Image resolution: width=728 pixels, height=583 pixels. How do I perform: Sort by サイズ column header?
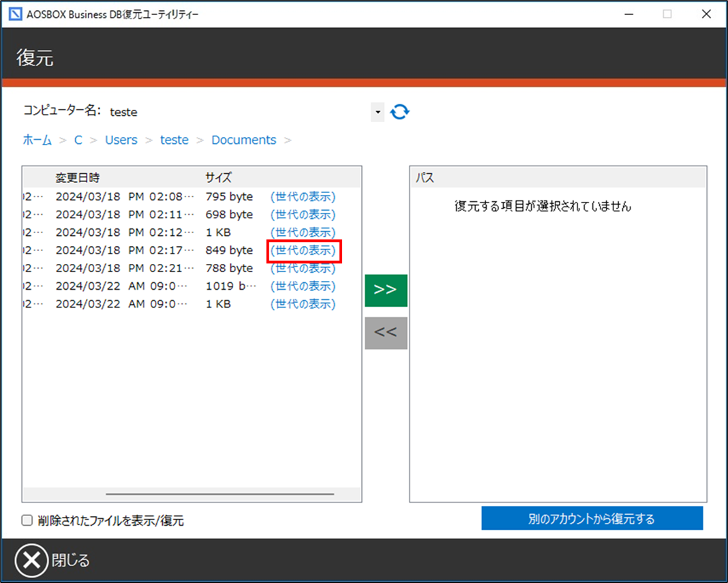click(x=219, y=177)
